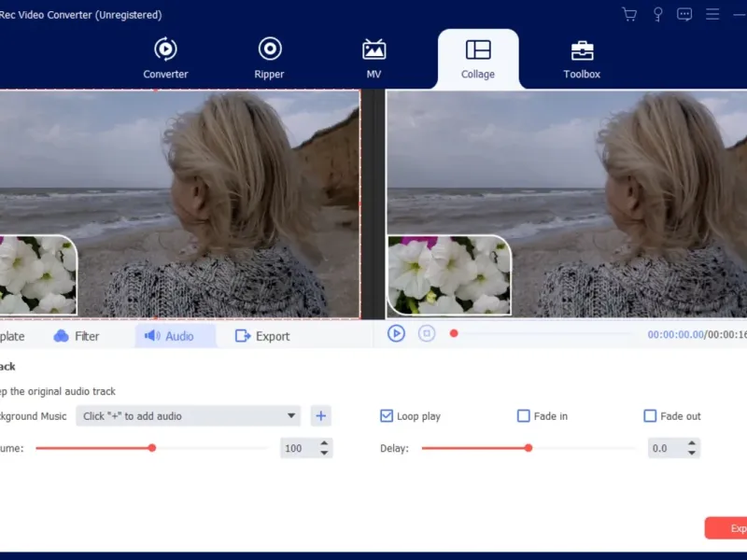
Task: Decrease delay with the down arrow
Action: [x=692, y=453]
